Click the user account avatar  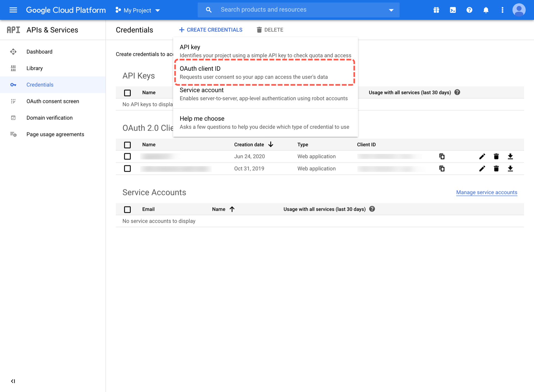pyautogui.click(x=519, y=10)
